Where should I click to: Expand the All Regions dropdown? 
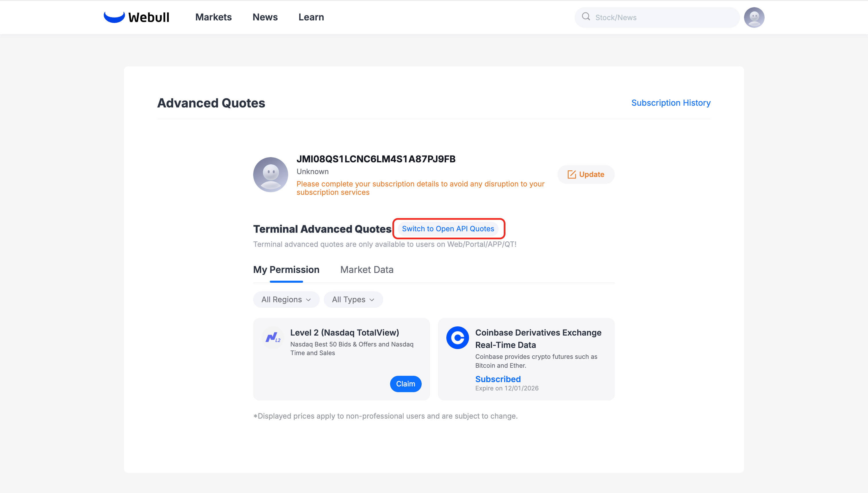point(286,299)
